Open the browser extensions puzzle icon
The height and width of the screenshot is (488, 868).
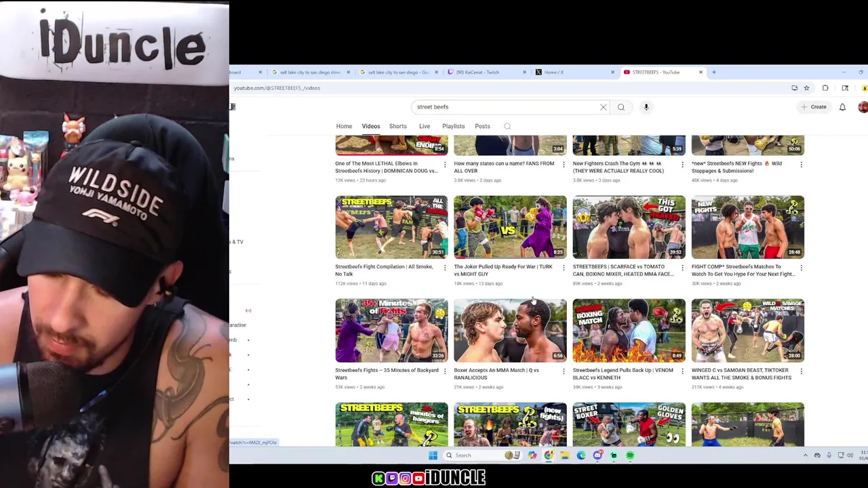point(825,88)
